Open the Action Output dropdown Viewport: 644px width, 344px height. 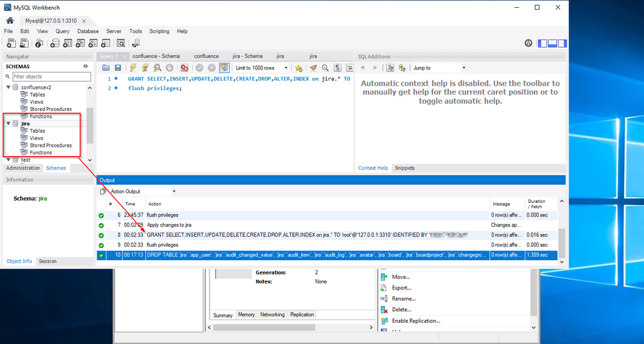click(143, 191)
